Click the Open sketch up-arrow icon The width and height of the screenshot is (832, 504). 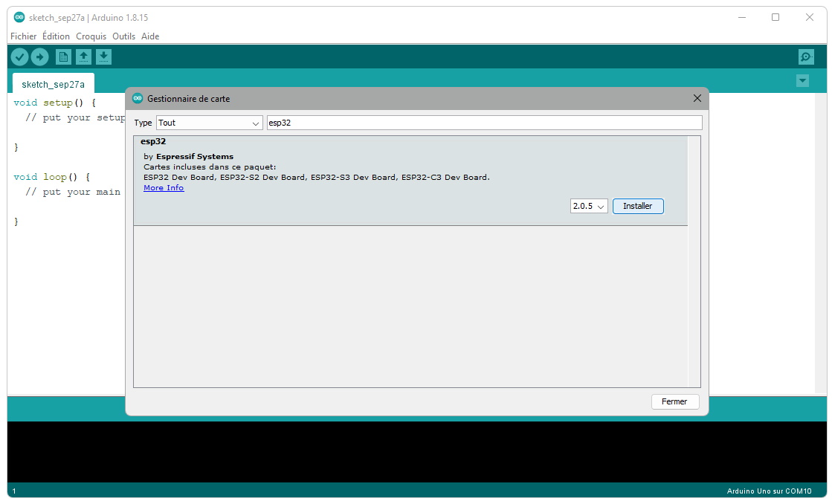84,56
